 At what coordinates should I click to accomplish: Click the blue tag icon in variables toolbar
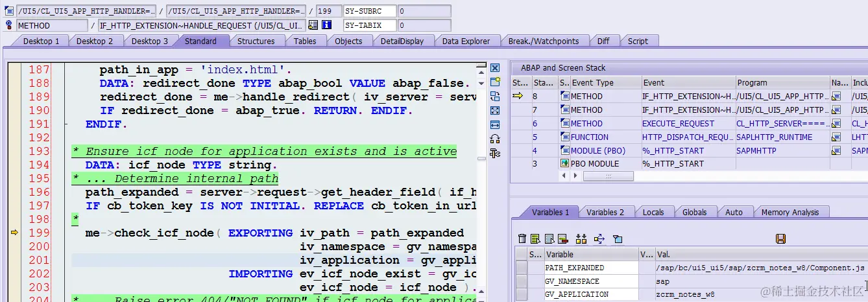[x=618, y=239]
